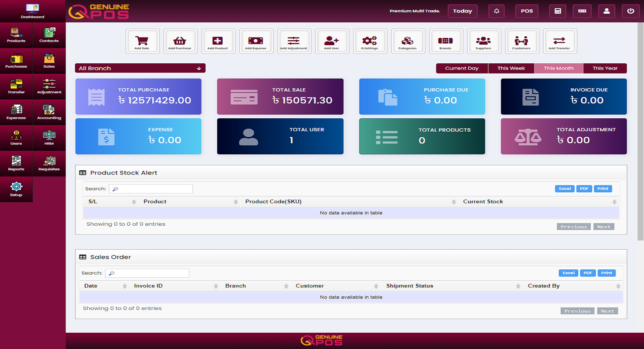Print the Sales Order table

(606, 273)
